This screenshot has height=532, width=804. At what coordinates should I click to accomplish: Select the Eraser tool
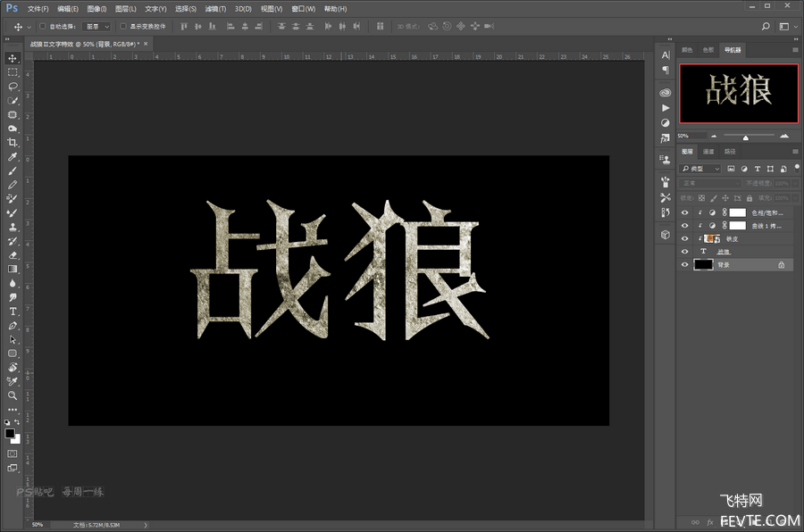[13, 255]
